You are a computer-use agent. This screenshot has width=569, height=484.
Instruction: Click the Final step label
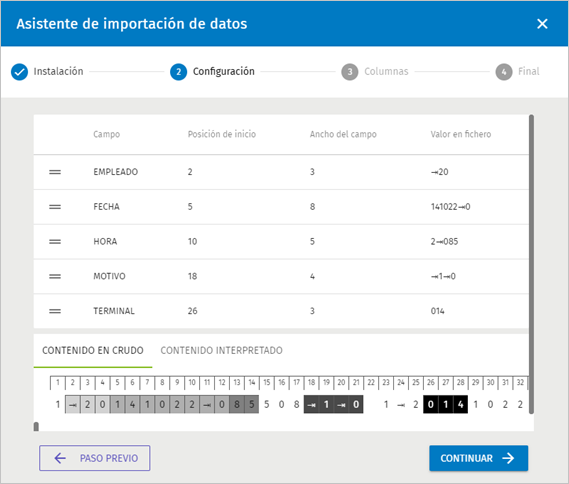[x=529, y=71]
